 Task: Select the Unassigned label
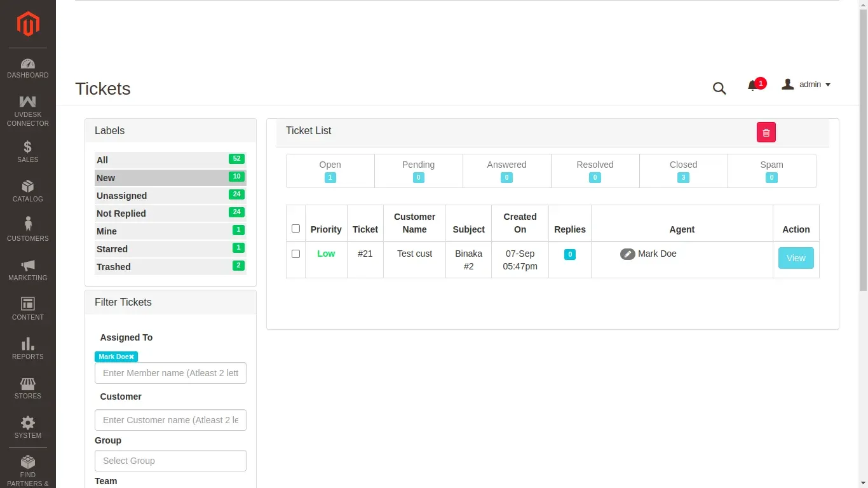(170, 196)
